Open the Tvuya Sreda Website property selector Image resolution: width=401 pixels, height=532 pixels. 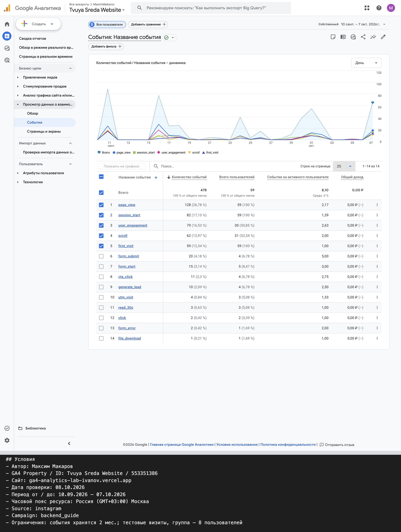(97, 10)
